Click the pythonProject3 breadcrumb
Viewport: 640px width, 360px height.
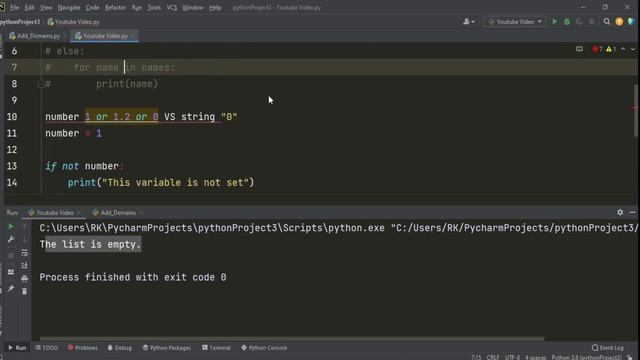coord(20,22)
